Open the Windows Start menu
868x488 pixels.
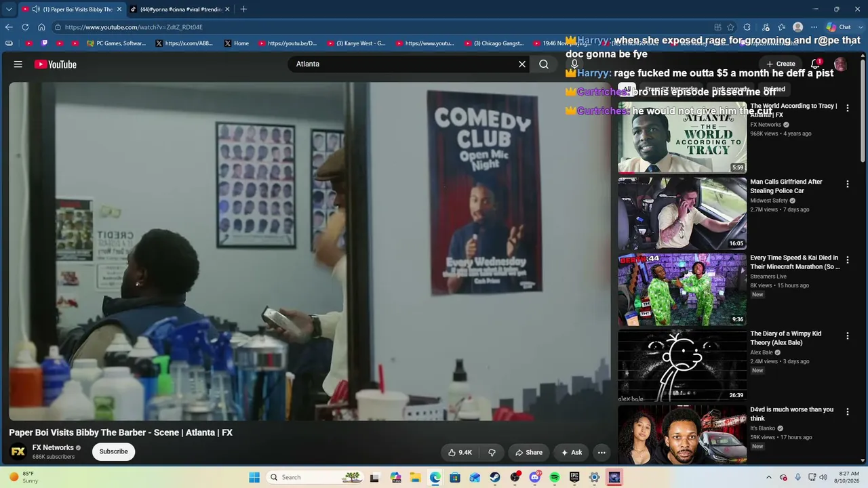click(x=254, y=477)
